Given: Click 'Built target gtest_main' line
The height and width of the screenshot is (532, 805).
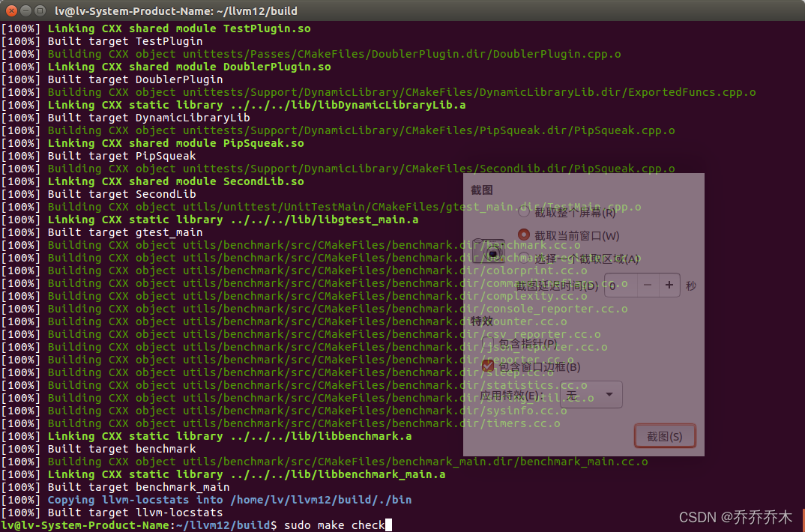Looking at the screenshot, I should click(102, 232).
